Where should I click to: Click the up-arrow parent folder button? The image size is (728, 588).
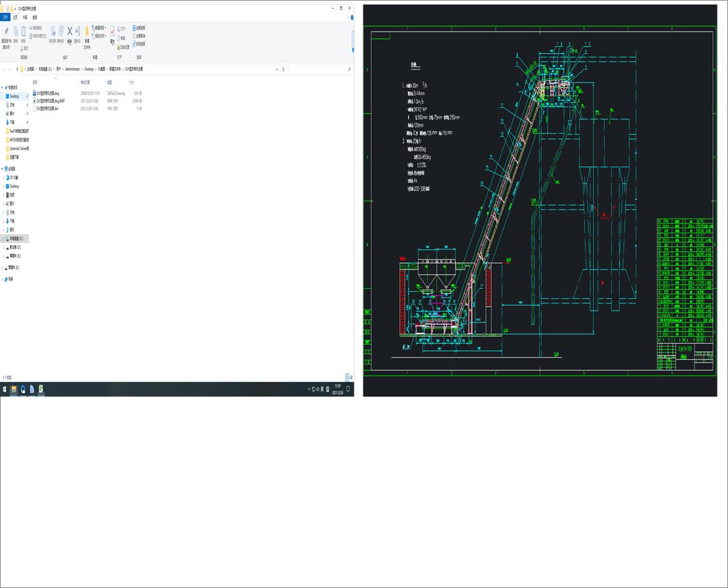(17, 69)
